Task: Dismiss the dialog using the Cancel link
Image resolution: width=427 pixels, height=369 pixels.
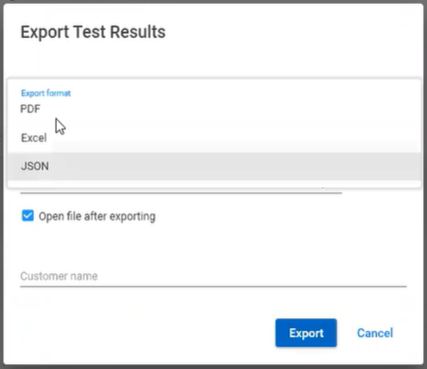Action: pos(375,333)
